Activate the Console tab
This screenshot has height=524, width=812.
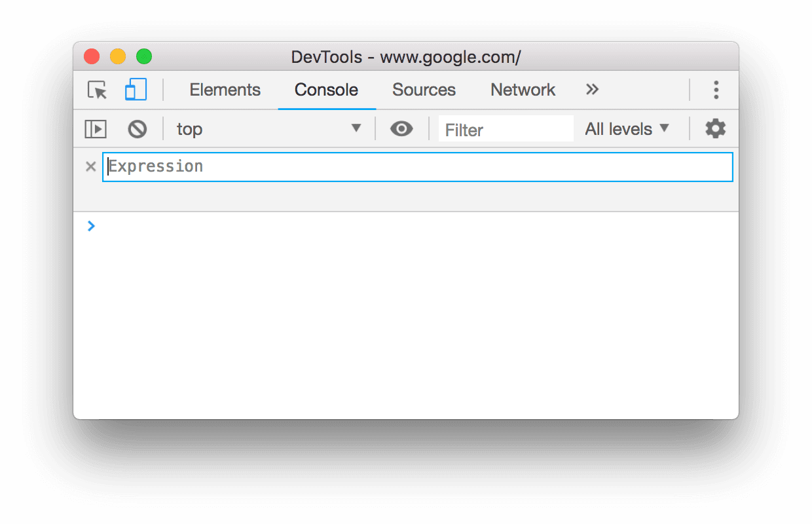coord(326,90)
